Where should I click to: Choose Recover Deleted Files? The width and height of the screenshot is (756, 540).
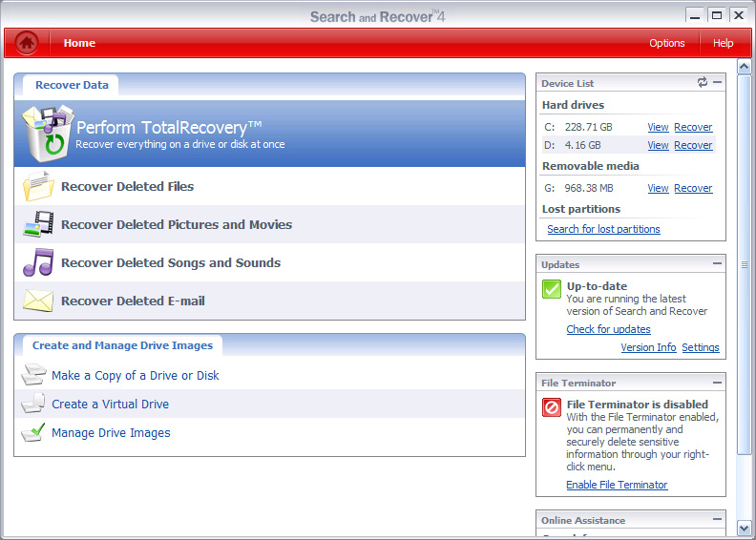click(269, 186)
